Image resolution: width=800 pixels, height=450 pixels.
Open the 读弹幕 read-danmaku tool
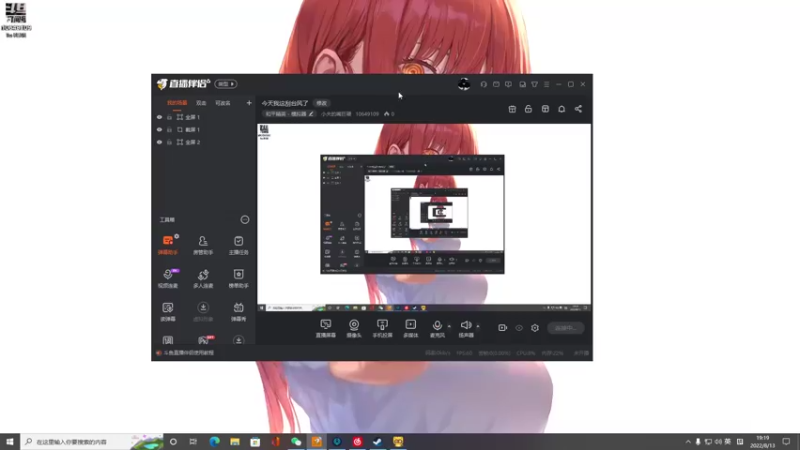point(168,311)
